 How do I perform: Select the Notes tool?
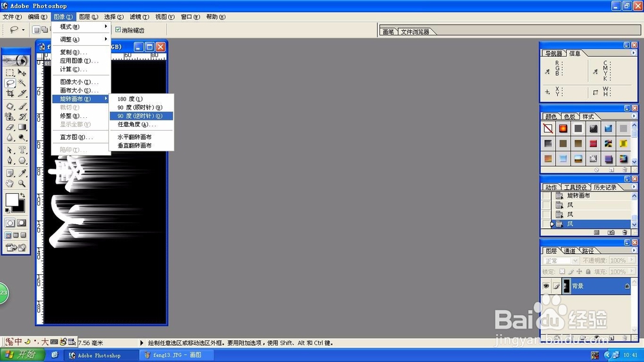10,173
